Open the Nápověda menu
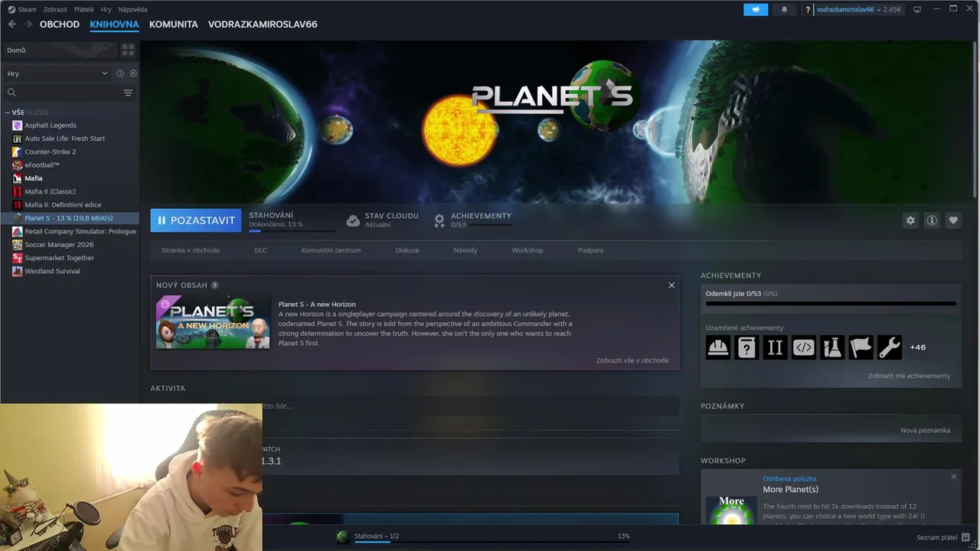Image resolution: width=980 pixels, height=551 pixels. click(x=132, y=9)
